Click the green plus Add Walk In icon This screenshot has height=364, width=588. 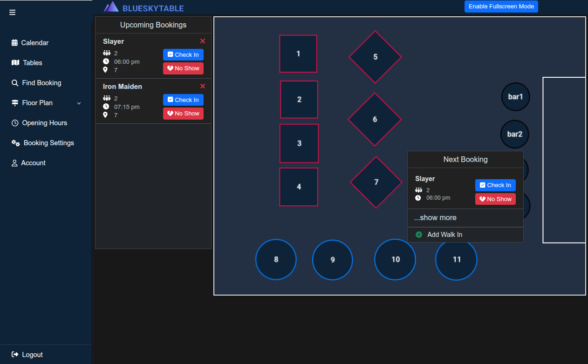pyautogui.click(x=419, y=235)
